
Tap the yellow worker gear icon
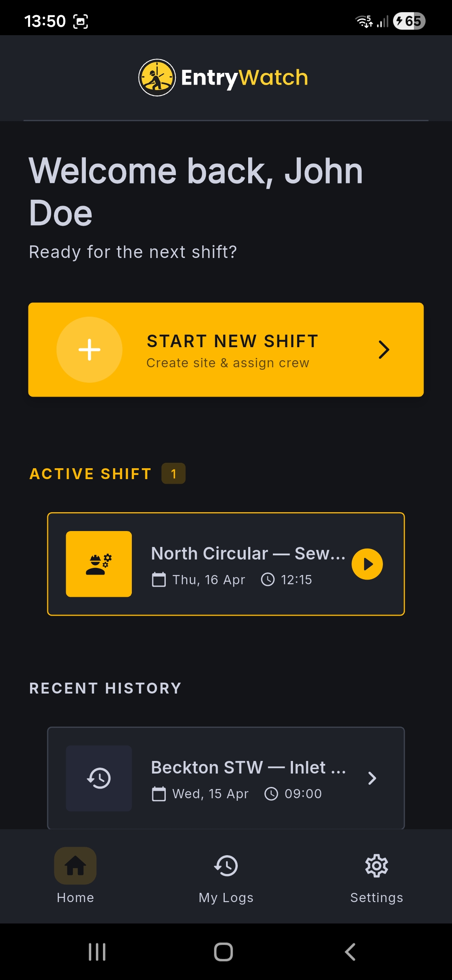click(x=99, y=564)
